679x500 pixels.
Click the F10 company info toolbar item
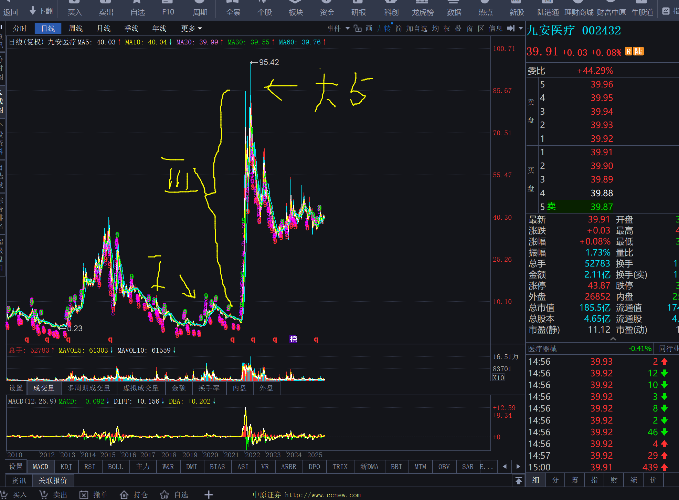[x=168, y=8]
